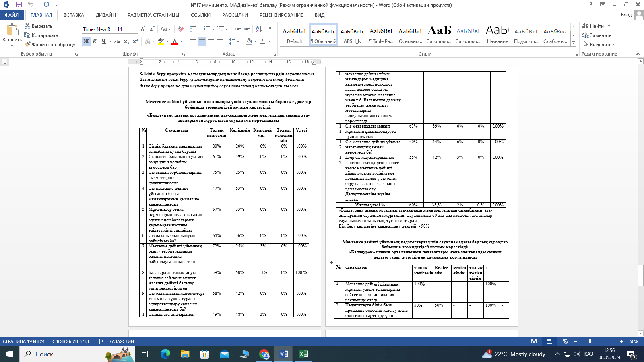Open the ФАЙЛ tab
The image size is (644, 362).
coord(12,15)
